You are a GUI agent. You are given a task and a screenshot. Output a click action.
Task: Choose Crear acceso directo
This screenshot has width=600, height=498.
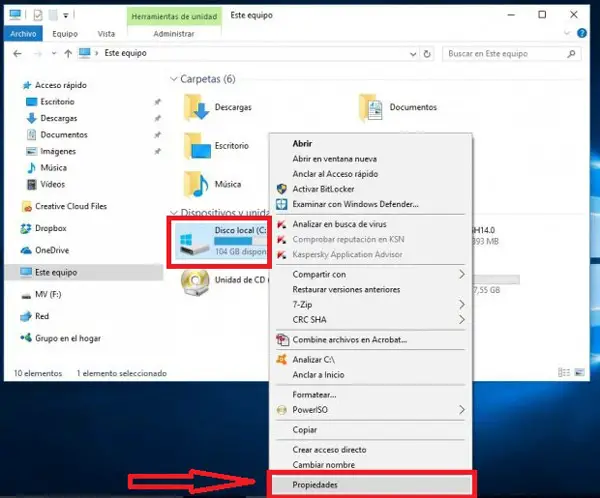pyautogui.click(x=329, y=450)
